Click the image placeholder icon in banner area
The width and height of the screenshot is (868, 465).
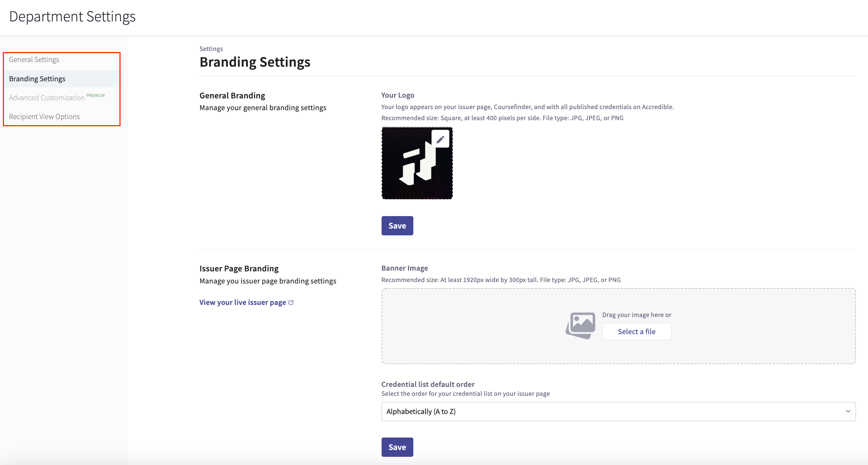click(581, 325)
